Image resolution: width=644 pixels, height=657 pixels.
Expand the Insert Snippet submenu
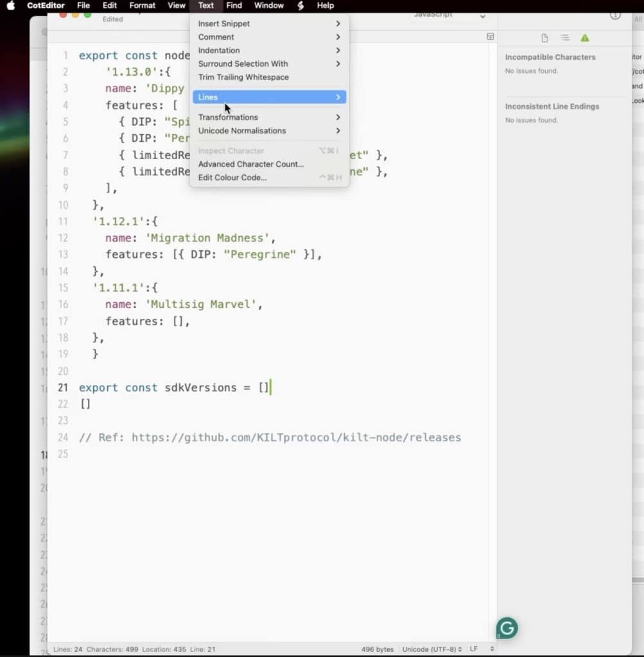[x=269, y=24]
